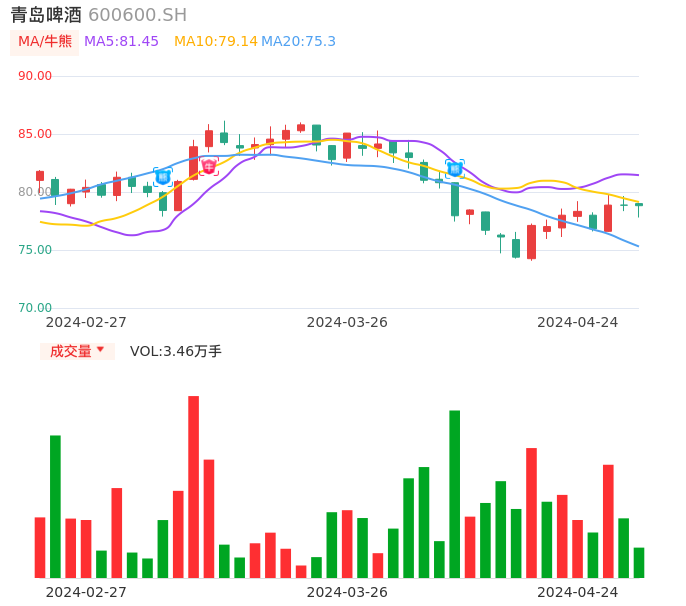This screenshot has height=606, width=686.
Task: Open the MA/牛熊 indicator selector
Action: (x=44, y=41)
